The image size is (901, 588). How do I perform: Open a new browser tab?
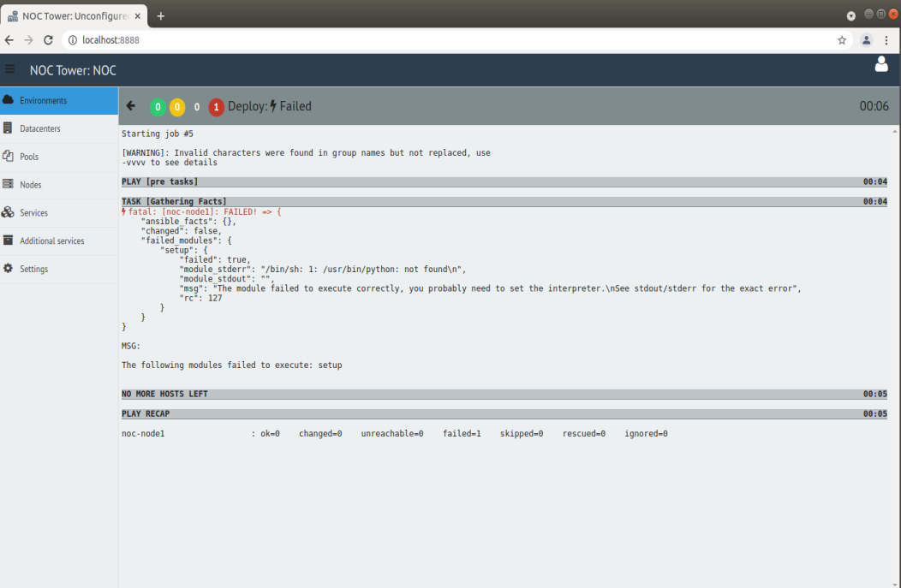pos(161,16)
